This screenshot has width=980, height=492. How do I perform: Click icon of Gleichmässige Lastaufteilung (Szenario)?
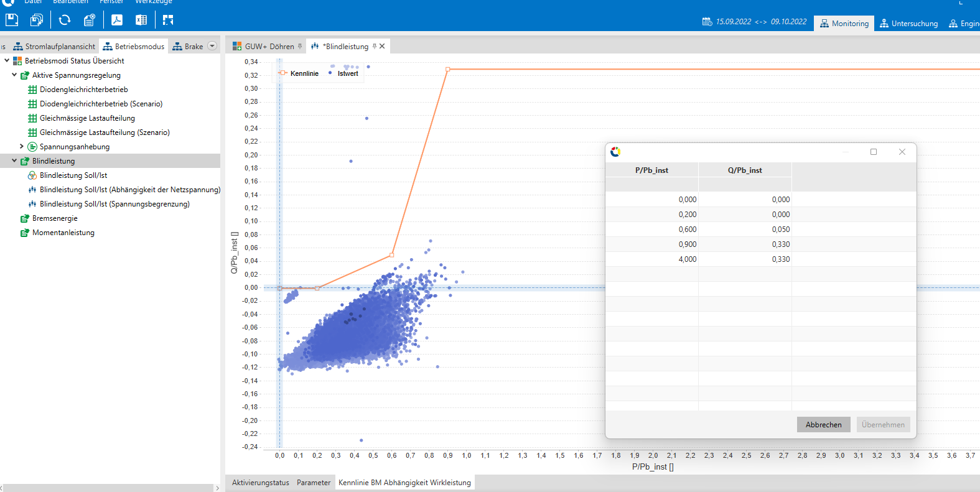(32, 132)
